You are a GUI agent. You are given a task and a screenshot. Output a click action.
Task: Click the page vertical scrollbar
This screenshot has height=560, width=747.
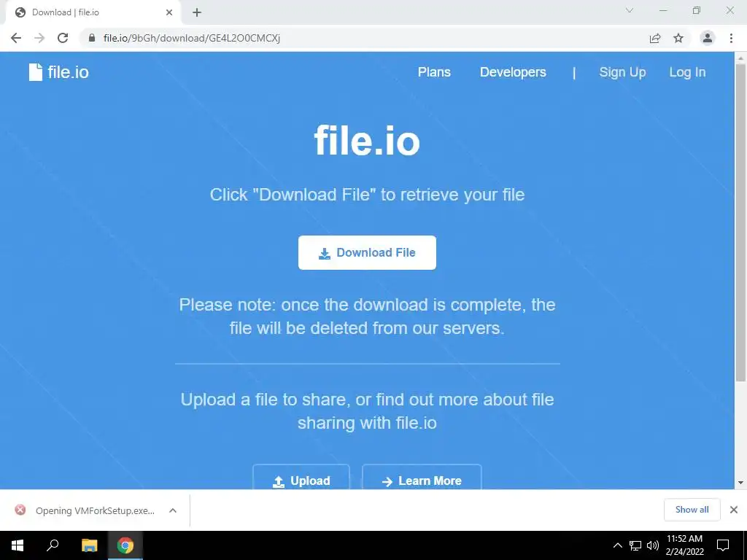740,222
